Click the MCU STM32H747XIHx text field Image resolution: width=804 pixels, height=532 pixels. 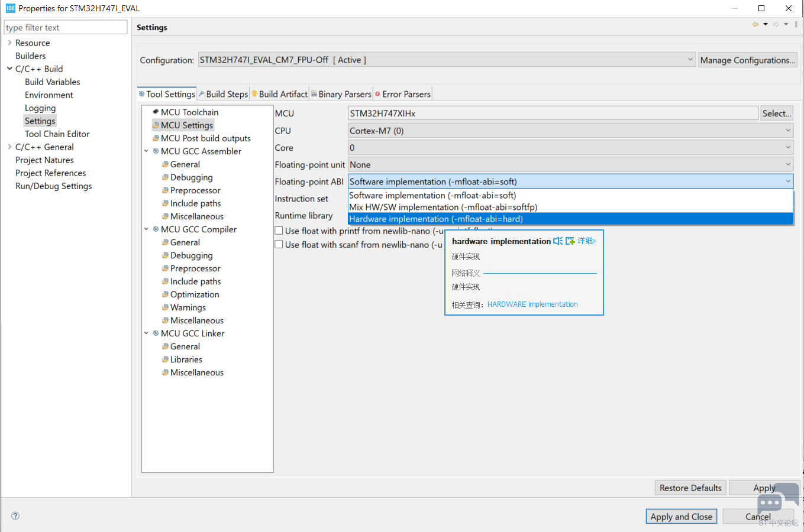pyautogui.click(x=553, y=113)
